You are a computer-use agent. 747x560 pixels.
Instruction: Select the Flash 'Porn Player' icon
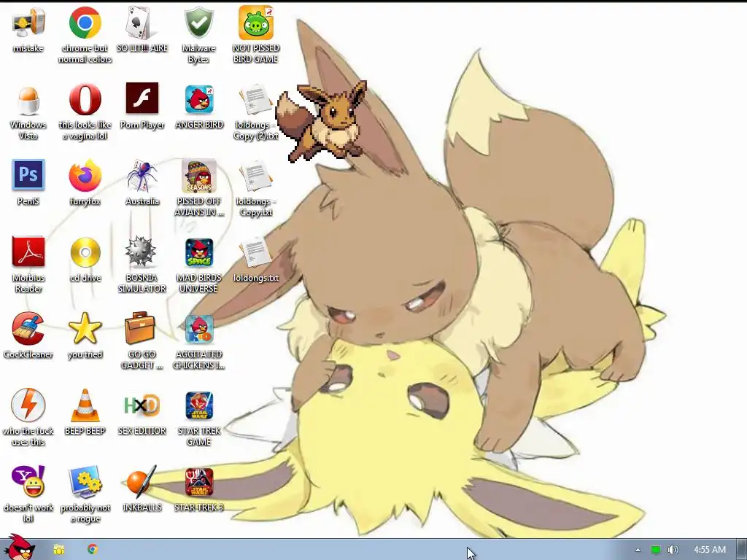pyautogui.click(x=142, y=98)
